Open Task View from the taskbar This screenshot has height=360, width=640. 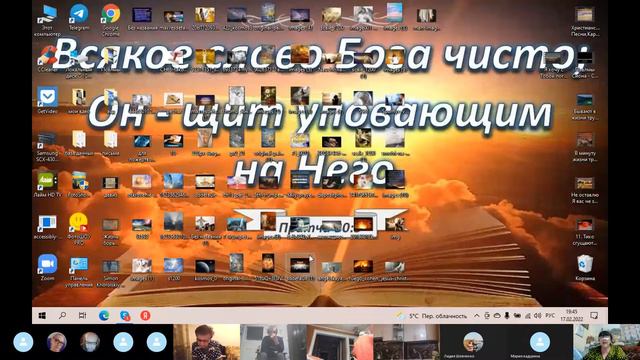click(82, 316)
